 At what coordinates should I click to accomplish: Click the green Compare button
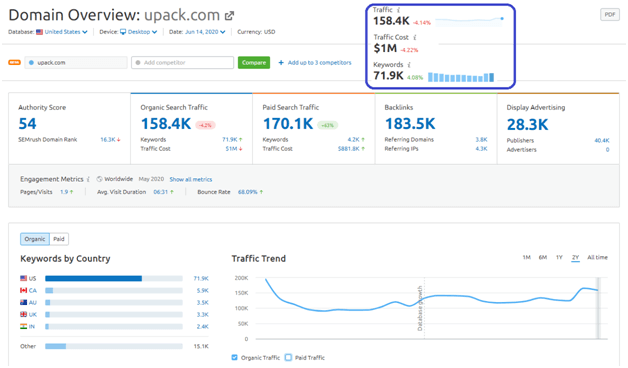point(254,62)
